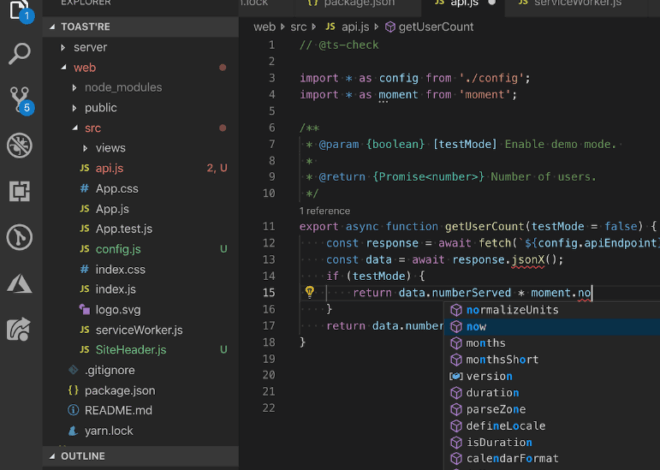Switch to the serviceWorker.js tab
The width and height of the screenshot is (660, 470).
577,4
